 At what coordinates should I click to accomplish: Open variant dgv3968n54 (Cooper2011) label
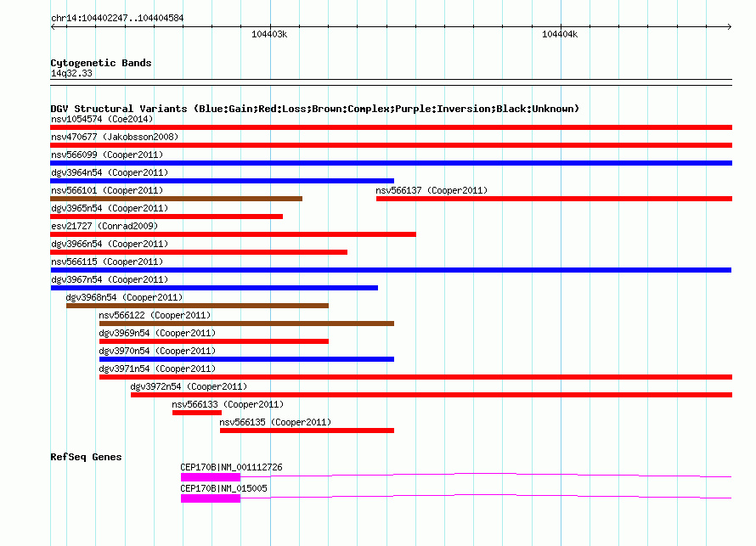click(124, 297)
